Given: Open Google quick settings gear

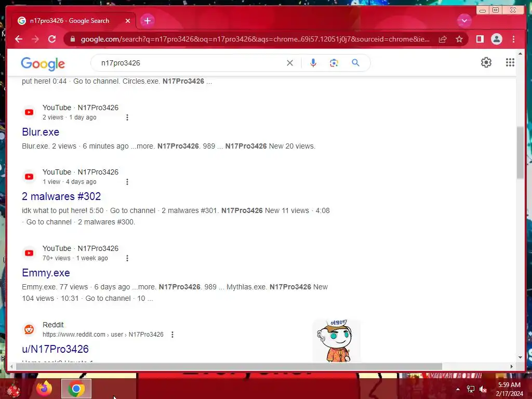Looking at the screenshot, I should [486, 62].
